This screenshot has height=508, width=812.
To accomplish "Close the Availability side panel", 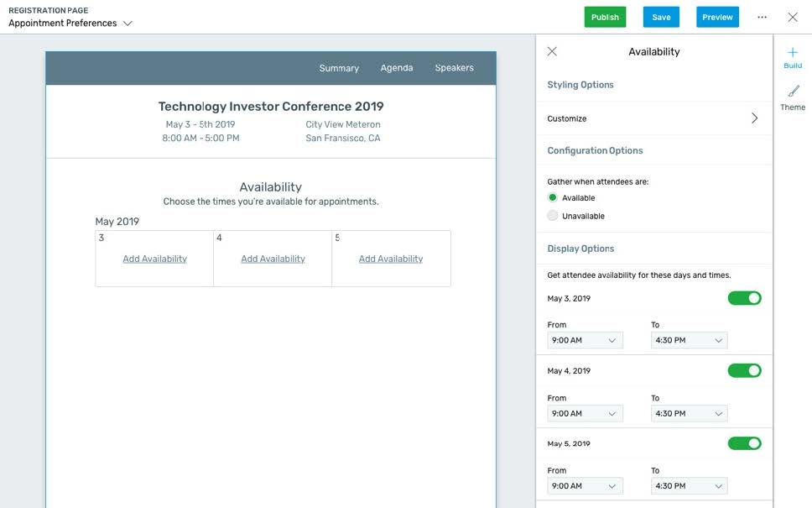I will [x=552, y=51].
